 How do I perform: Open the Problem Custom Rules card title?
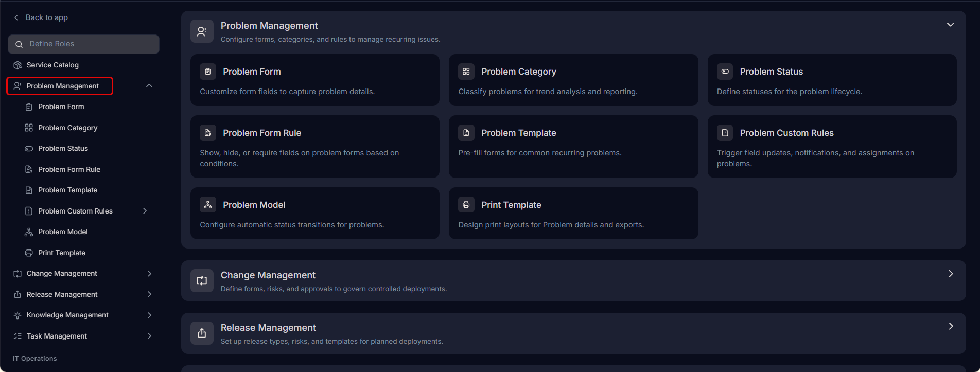[x=786, y=133]
